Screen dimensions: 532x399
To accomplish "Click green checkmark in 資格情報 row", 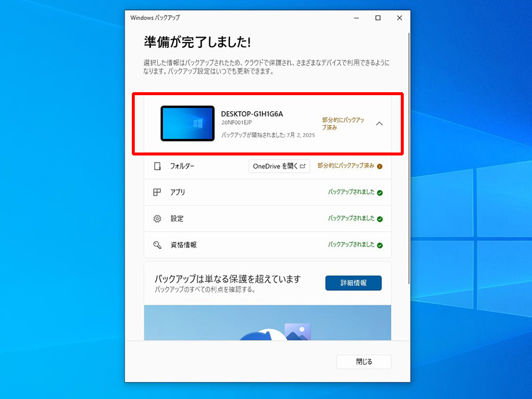I will 380,245.
